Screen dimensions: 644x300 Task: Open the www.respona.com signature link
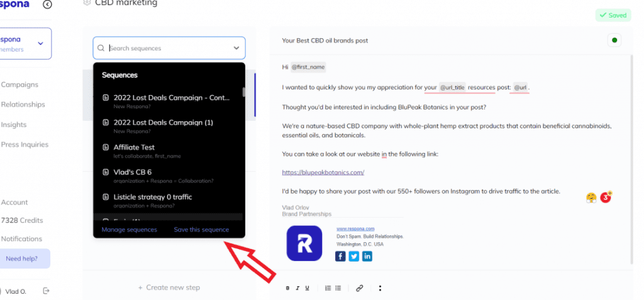(355, 229)
